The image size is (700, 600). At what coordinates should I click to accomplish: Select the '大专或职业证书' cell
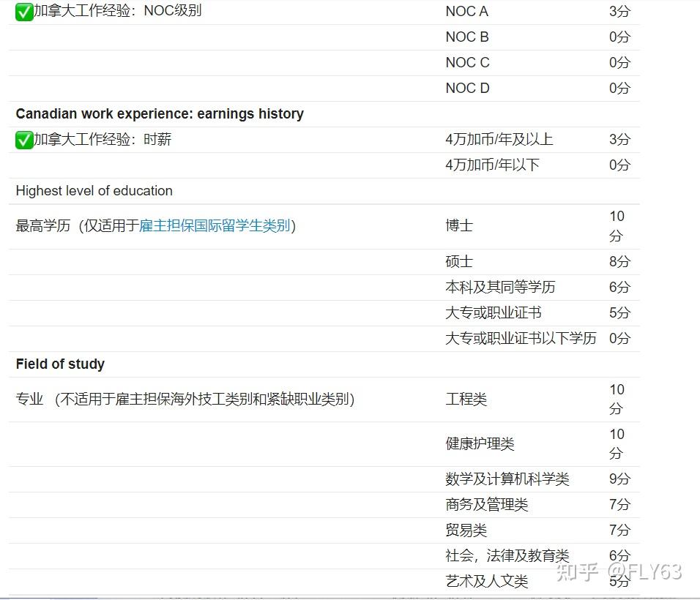click(494, 312)
